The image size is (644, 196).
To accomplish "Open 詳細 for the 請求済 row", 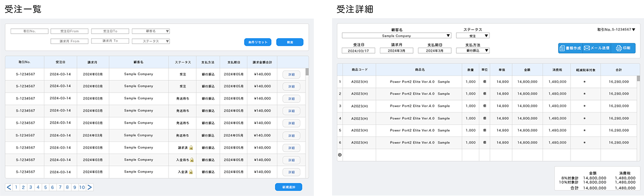I will 291,148.
